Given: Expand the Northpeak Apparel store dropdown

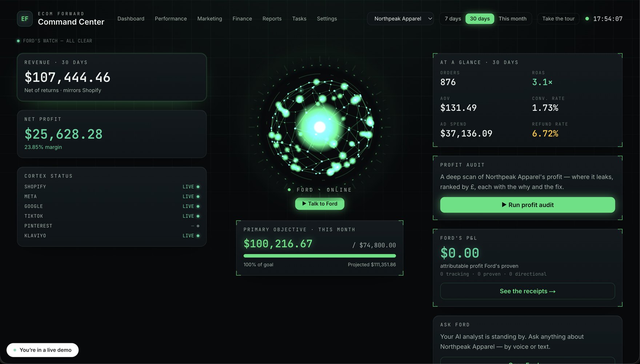Looking at the screenshot, I should point(401,19).
